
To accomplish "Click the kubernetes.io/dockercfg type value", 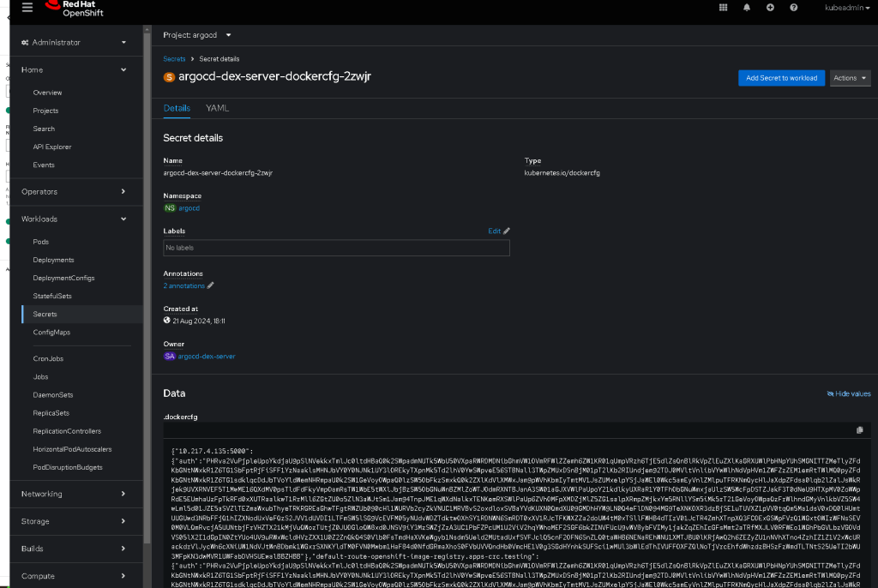I will click(562, 173).
